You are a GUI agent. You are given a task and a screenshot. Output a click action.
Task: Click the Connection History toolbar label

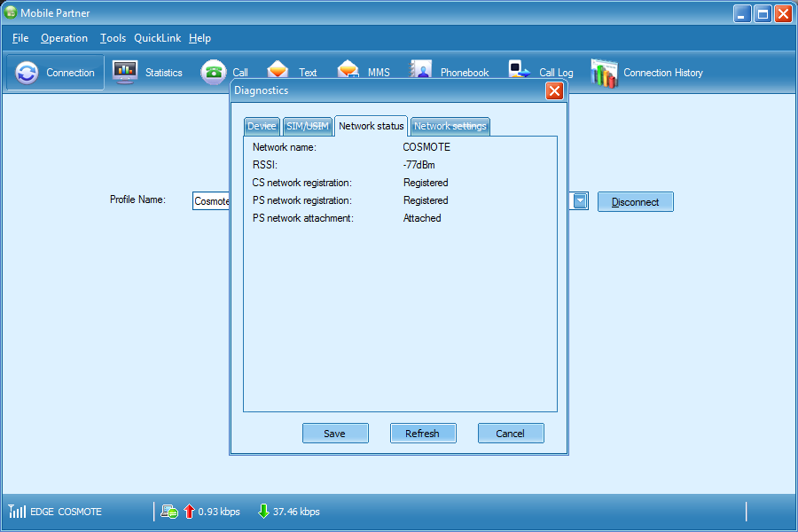coord(663,73)
